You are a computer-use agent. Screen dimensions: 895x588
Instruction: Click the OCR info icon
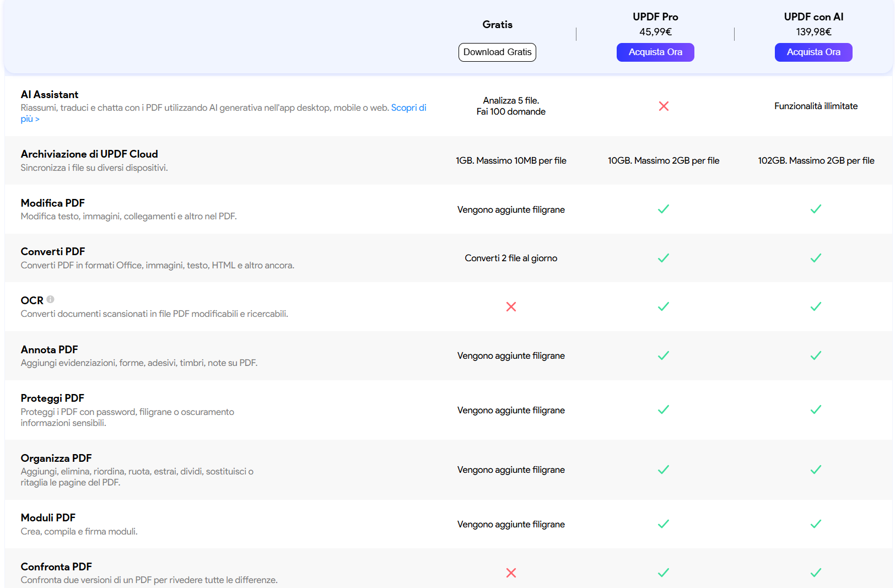[50, 299]
